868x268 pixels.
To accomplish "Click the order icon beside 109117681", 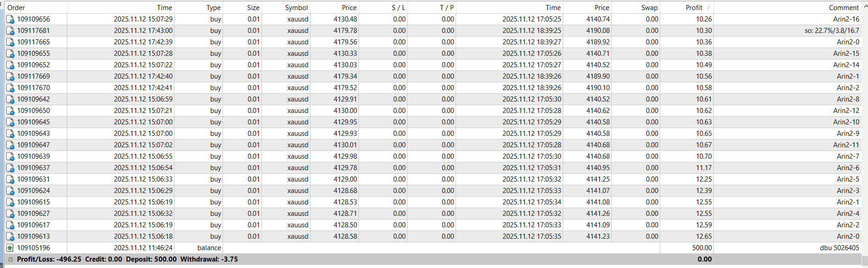I will 10,31.
